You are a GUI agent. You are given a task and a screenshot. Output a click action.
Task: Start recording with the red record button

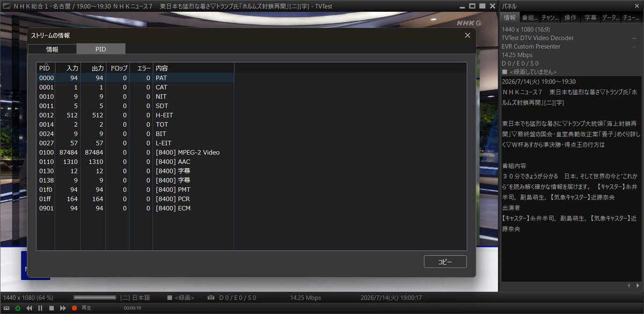74,308
